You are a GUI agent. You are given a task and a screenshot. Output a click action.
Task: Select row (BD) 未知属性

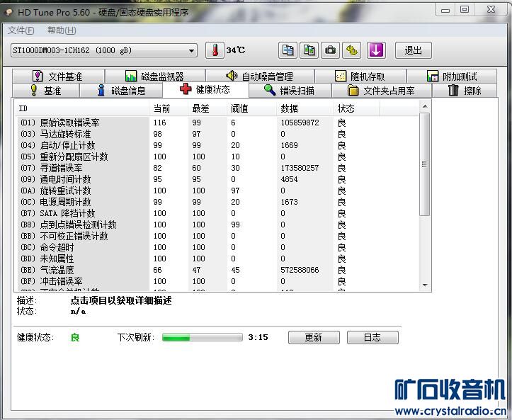[x=217, y=259]
